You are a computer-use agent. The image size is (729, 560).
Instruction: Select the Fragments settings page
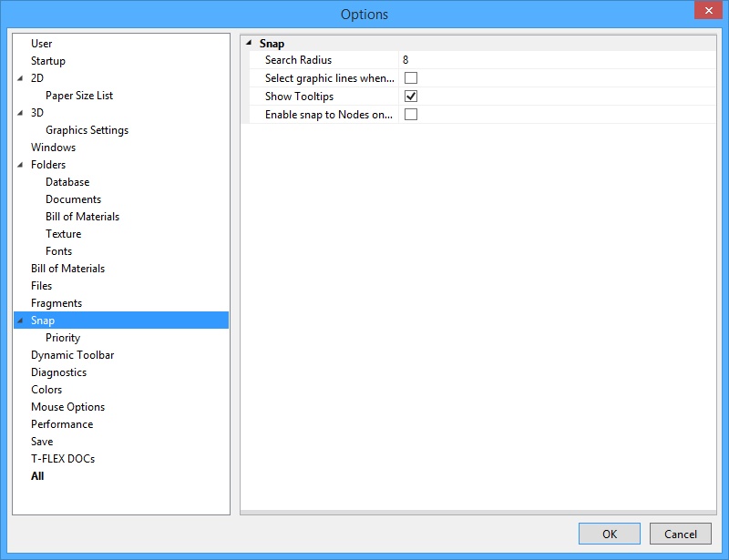57,302
